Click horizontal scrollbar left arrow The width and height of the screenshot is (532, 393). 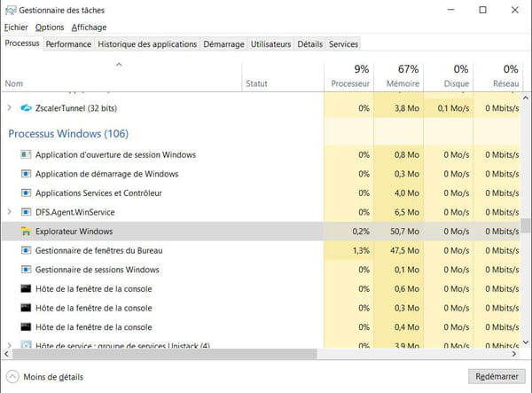6,354
